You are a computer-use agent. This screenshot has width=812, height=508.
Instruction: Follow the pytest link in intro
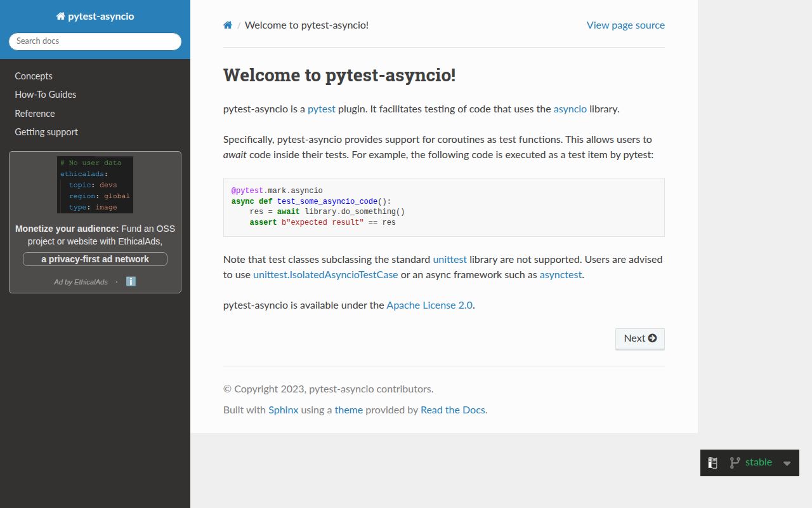(x=322, y=109)
